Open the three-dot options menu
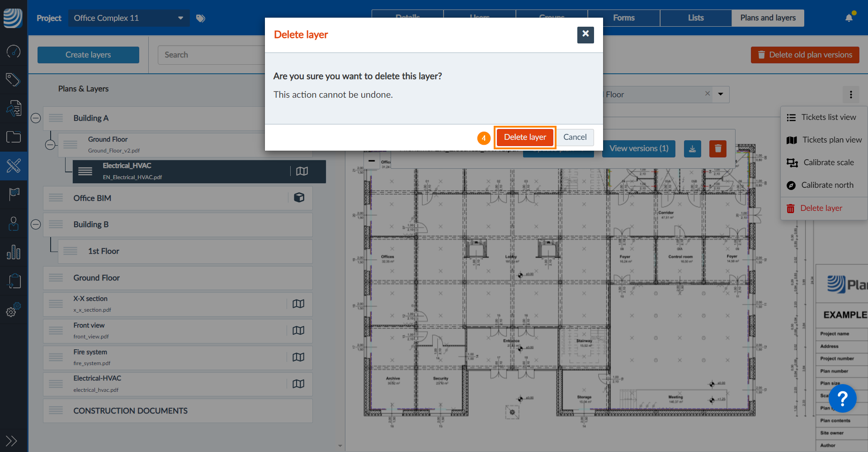 (851, 95)
